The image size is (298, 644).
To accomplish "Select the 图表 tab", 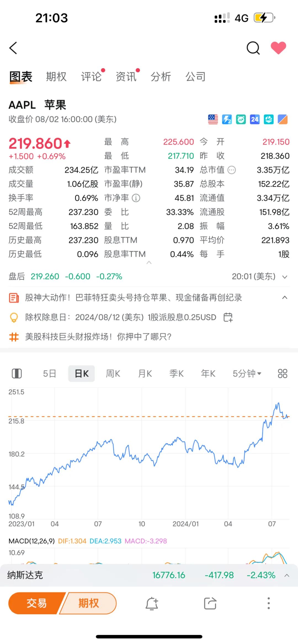I will (21, 77).
